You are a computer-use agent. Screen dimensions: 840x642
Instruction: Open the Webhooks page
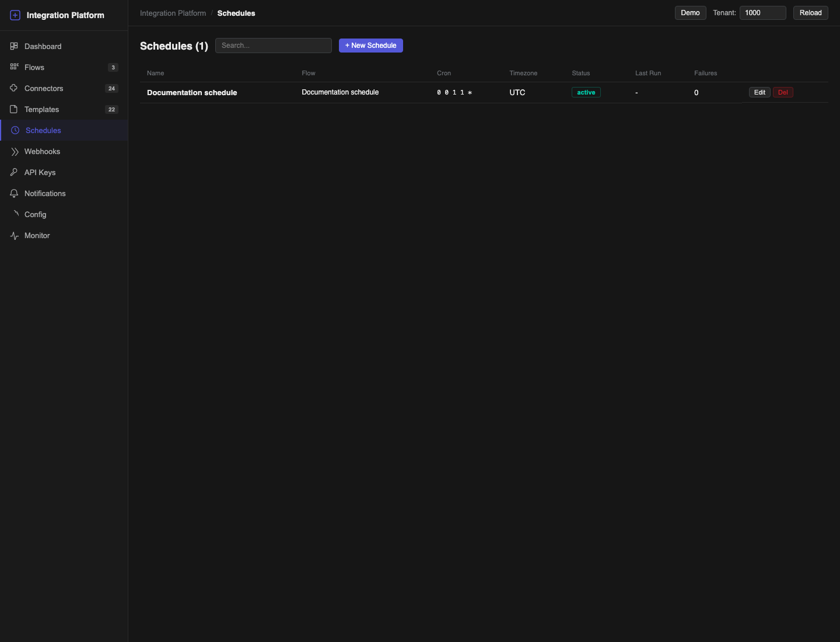pyautogui.click(x=64, y=151)
